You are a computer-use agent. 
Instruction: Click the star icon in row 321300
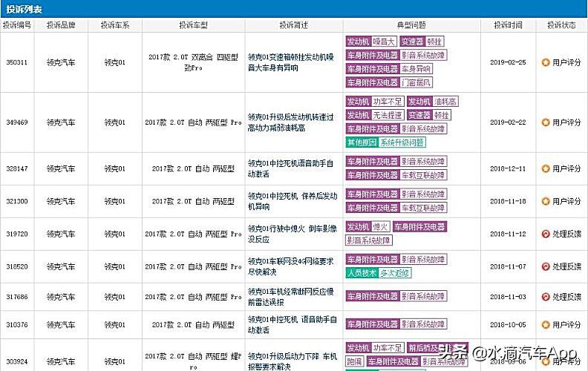point(546,201)
